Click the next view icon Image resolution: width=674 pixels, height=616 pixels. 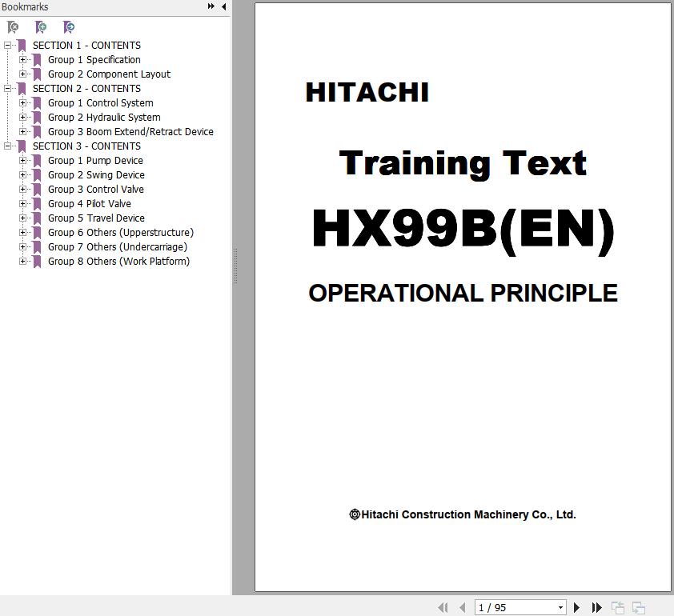(638, 608)
